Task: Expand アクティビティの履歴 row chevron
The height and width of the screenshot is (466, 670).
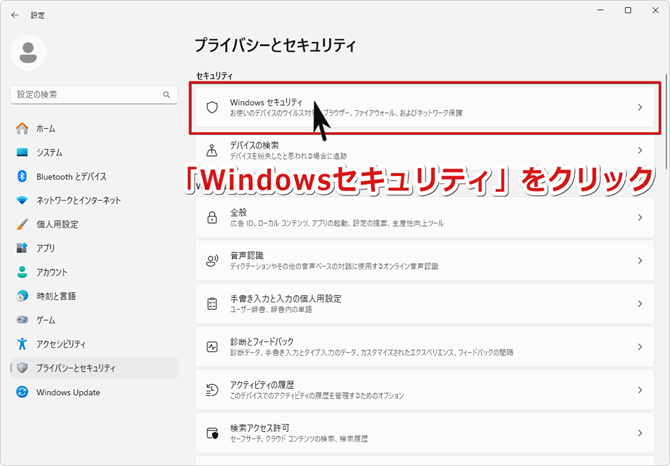Action: [x=640, y=390]
